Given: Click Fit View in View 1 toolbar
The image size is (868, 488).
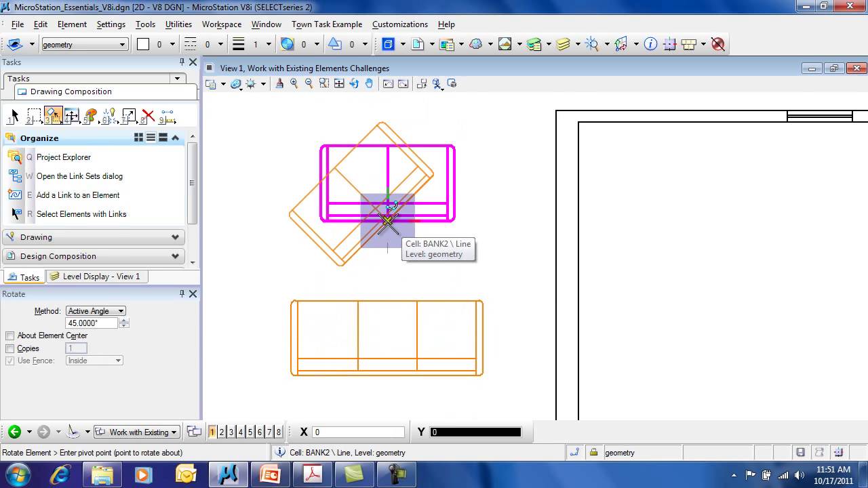Looking at the screenshot, I should [x=339, y=83].
